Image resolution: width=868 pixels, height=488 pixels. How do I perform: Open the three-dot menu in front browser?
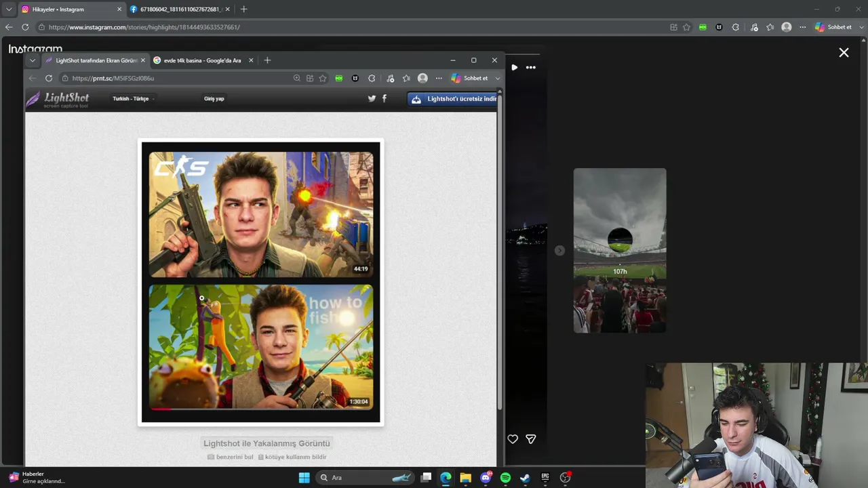pos(439,78)
